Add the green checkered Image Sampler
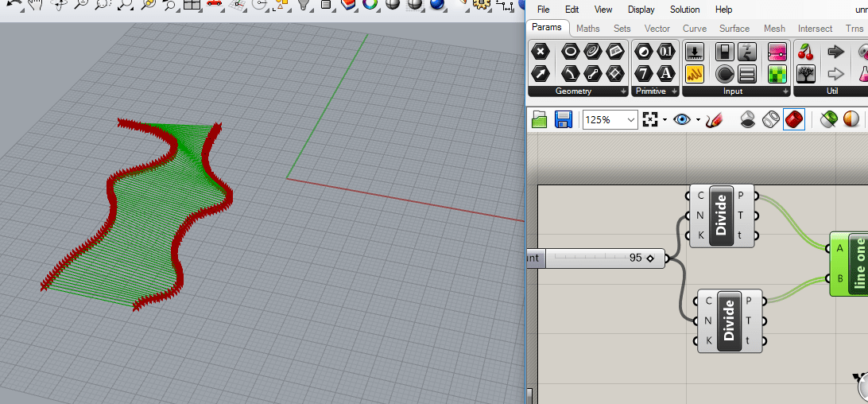 coord(777,72)
